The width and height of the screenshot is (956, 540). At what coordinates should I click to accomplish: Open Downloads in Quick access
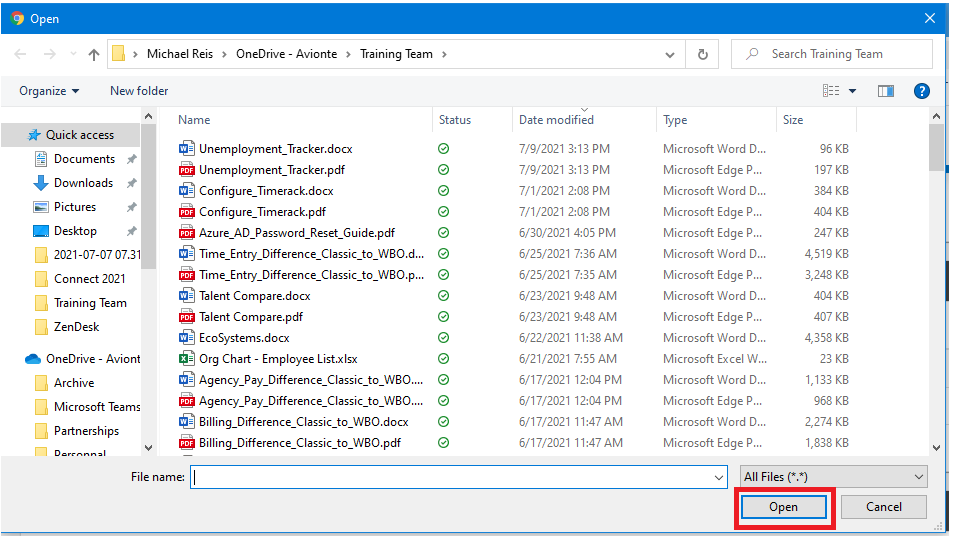83,183
